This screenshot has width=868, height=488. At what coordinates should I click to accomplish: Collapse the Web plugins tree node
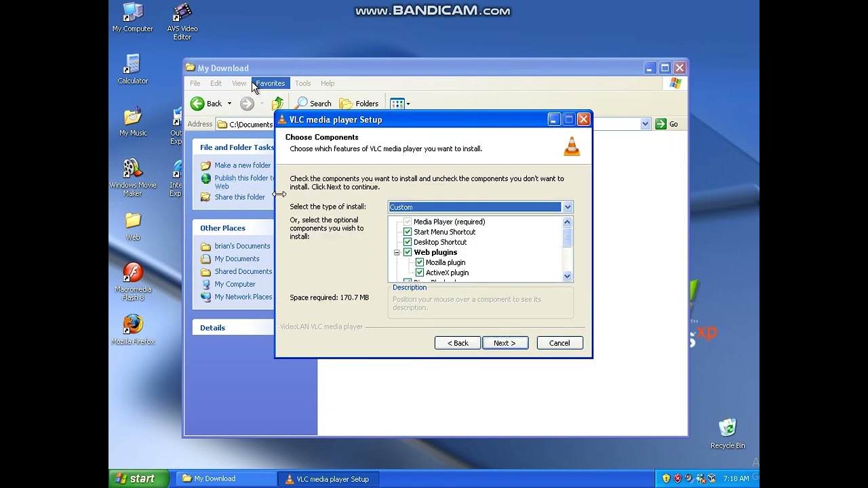point(397,252)
